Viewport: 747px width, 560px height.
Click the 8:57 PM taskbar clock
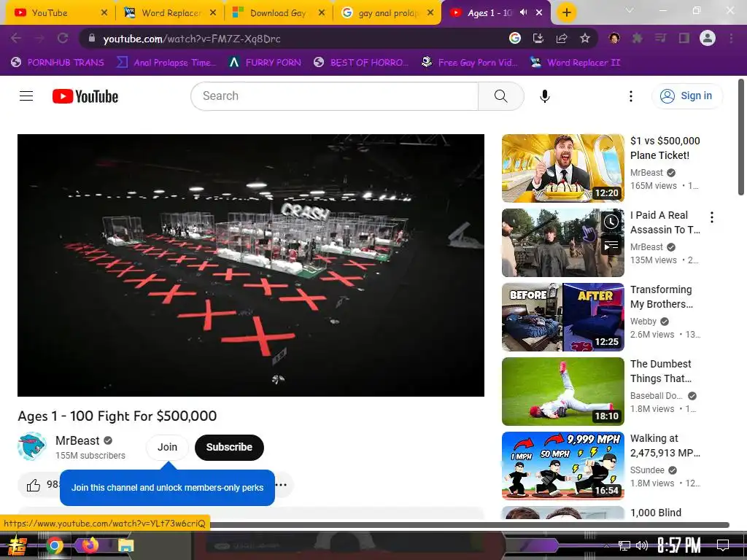679,545
